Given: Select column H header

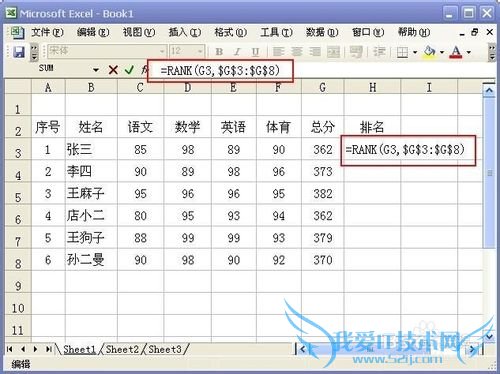Looking at the screenshot, I should (x=372, y=87).
